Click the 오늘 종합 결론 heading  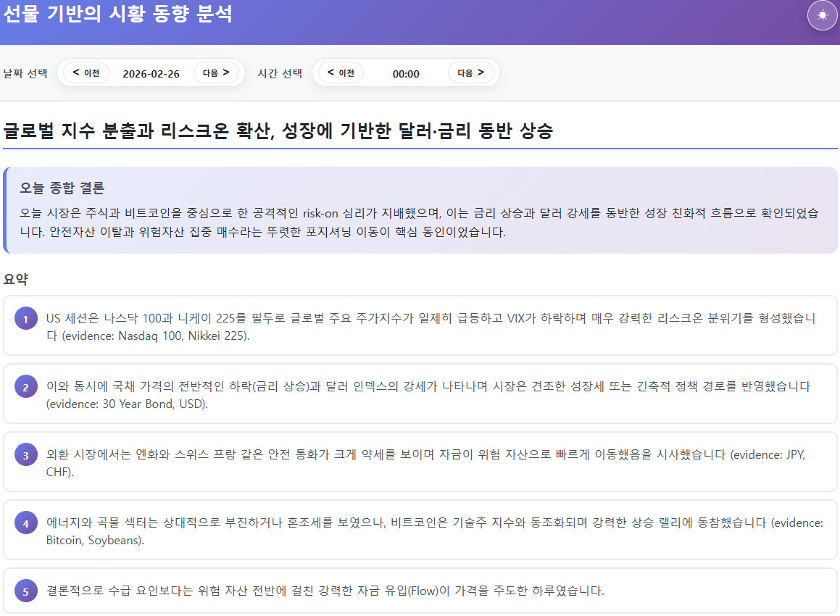pos(62,188)
